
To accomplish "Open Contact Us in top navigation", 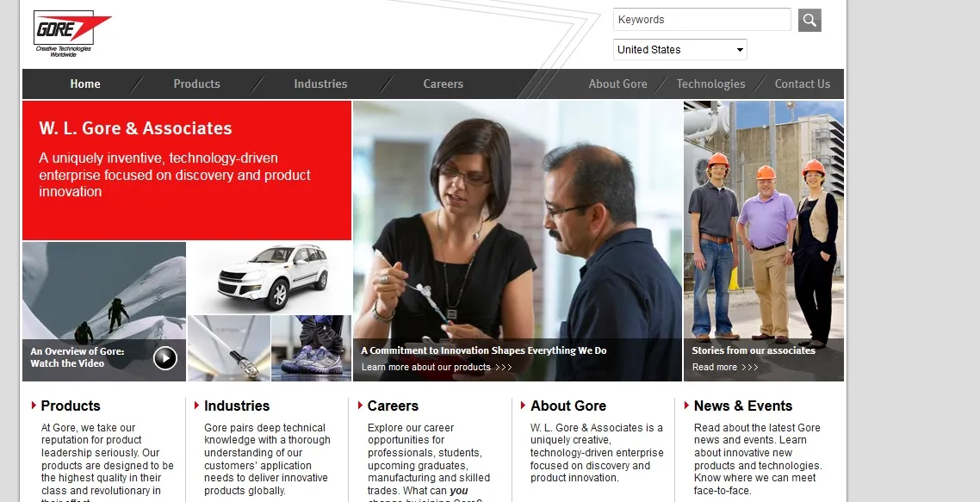I will point(803,84).
